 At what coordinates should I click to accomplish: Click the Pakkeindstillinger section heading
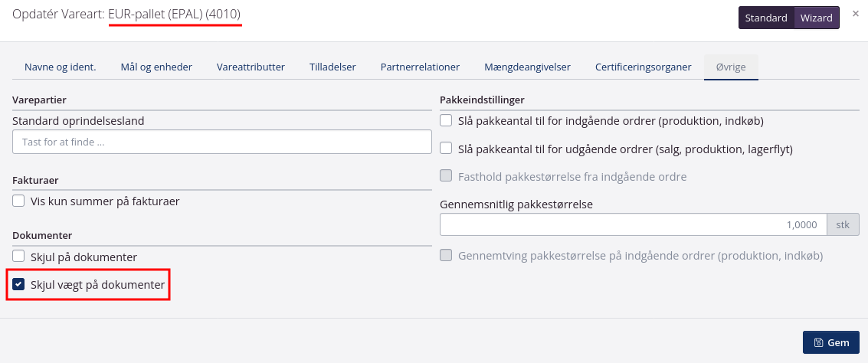(482, 100)
